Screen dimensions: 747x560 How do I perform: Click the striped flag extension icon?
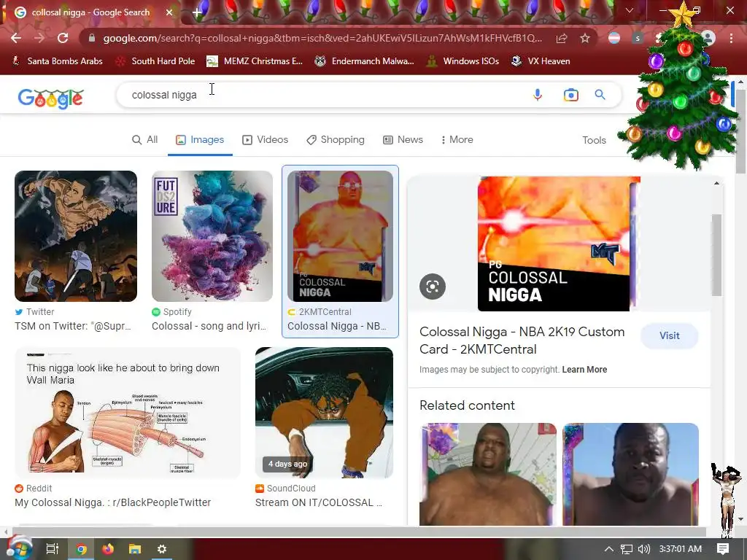(614, 38)
